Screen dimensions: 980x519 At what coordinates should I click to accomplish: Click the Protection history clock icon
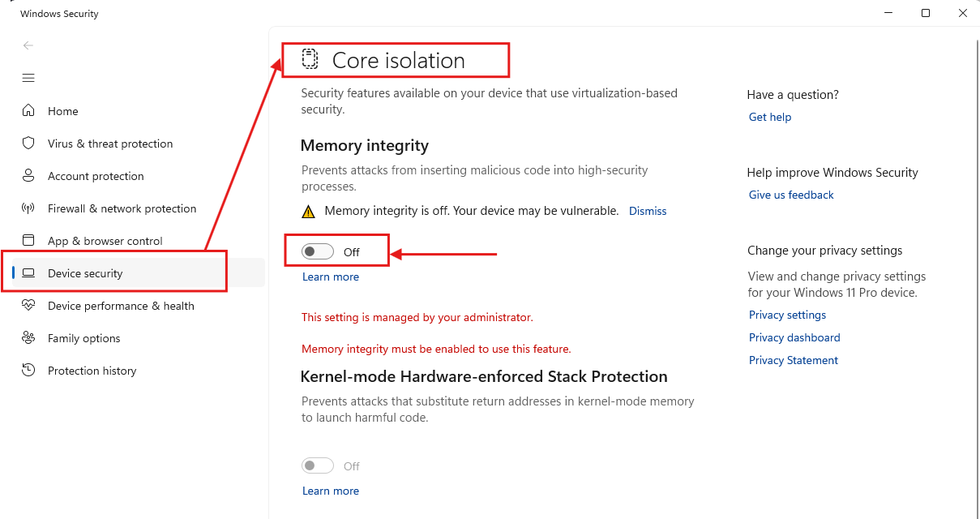28,371
